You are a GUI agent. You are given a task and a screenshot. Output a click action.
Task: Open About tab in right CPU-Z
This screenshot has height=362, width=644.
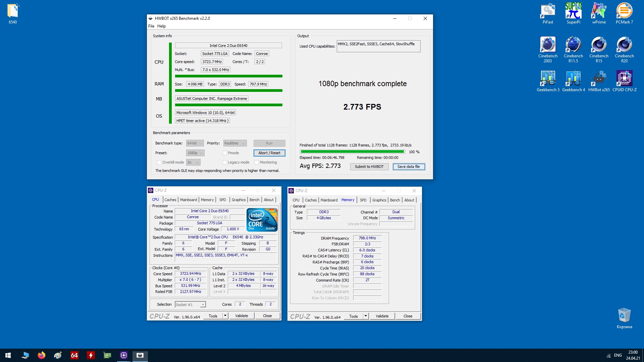[409, 200]
